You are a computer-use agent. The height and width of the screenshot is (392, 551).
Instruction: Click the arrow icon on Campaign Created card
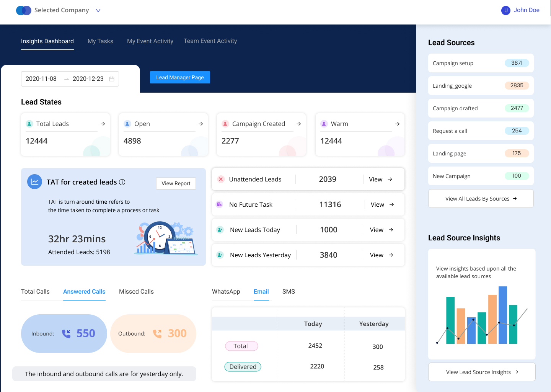click(298, 124)
